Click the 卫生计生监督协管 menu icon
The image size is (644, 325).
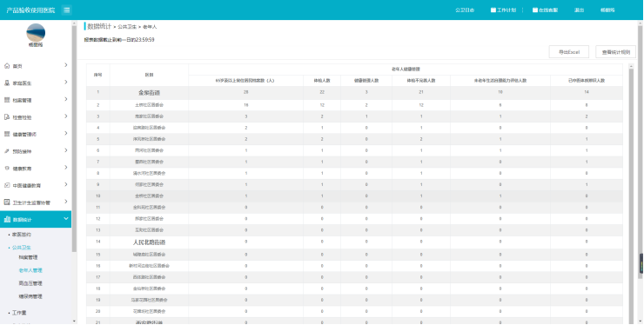point(7,202)
